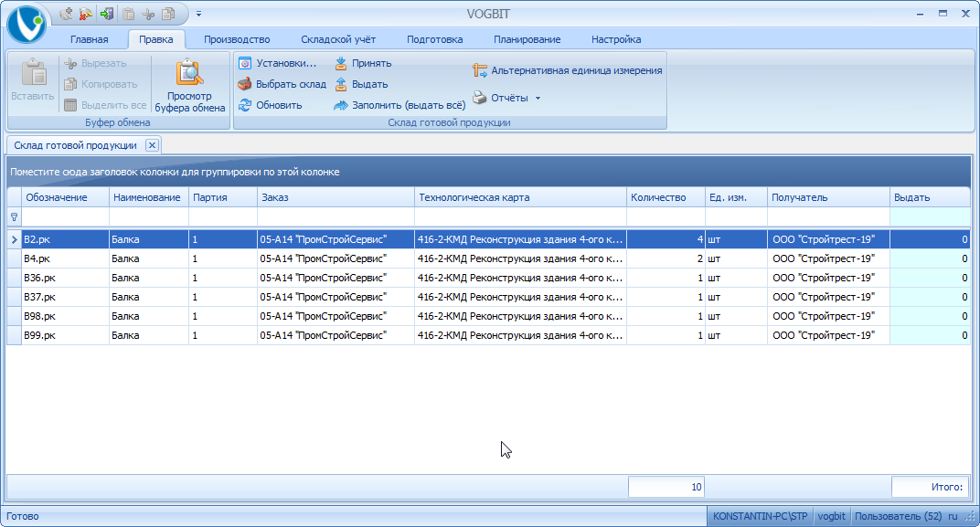Click the Выдать cell in the B36.рк row
The image size is (980, 527).
[930, 278]
